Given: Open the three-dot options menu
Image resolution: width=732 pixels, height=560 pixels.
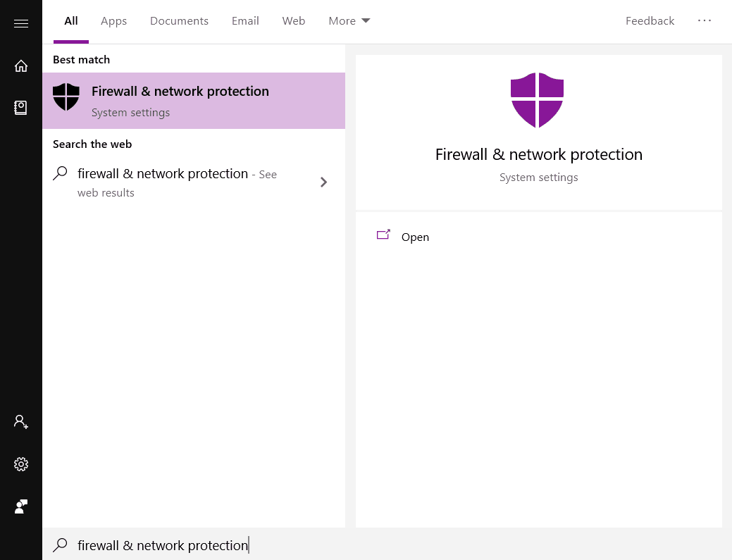Looking at the screenshot, I should tap(705, 21).
